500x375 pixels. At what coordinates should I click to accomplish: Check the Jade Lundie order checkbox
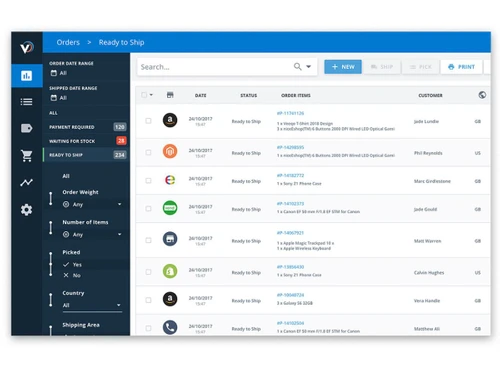[148, 121]
